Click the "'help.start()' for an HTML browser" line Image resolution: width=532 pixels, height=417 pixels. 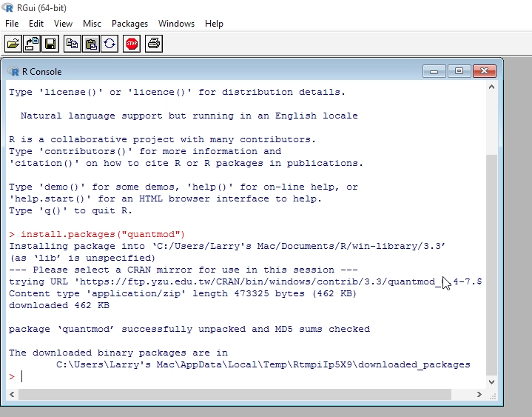[165, 199]
